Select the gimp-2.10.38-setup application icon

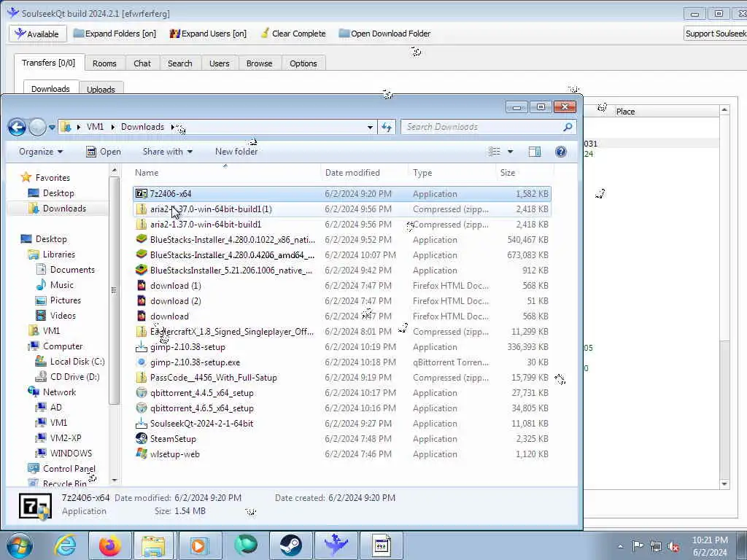coord(142,346)
